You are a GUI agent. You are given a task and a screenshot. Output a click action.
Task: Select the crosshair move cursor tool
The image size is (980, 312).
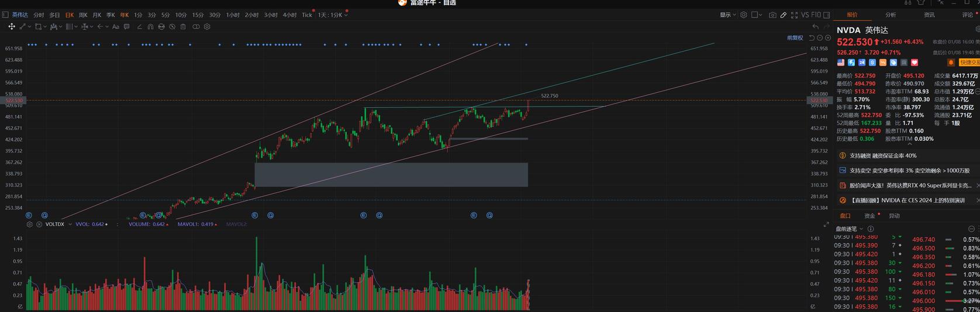tap(12, 26)
